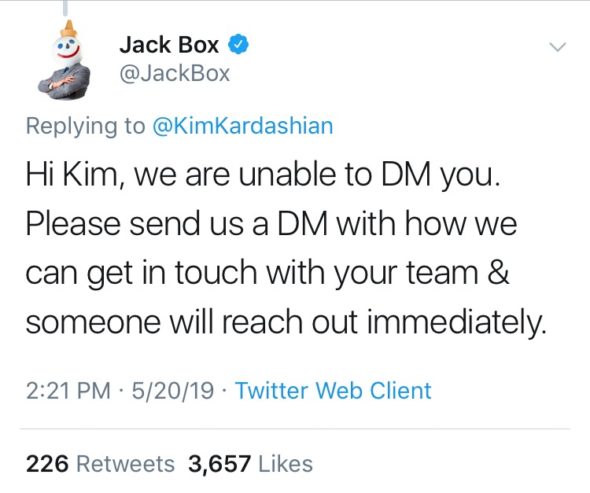Click the smiling clown head in avatar

tap(68, 50)
